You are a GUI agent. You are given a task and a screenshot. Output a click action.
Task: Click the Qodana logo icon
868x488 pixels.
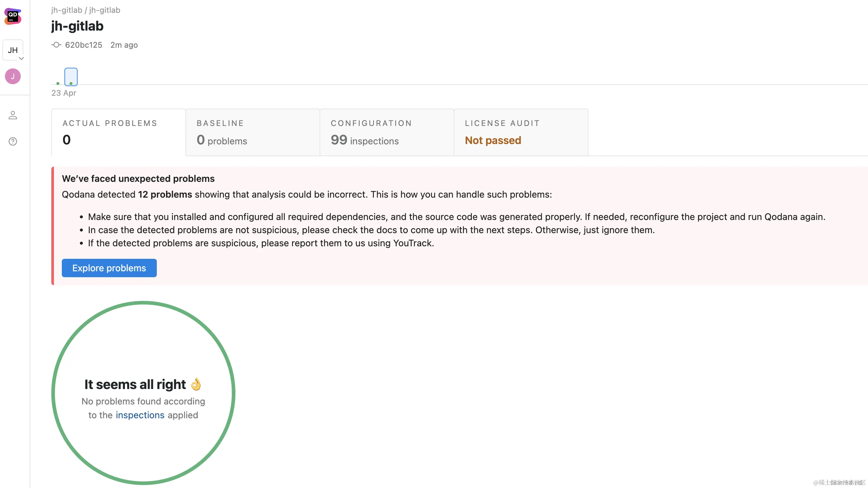click(x=12, y=16)
